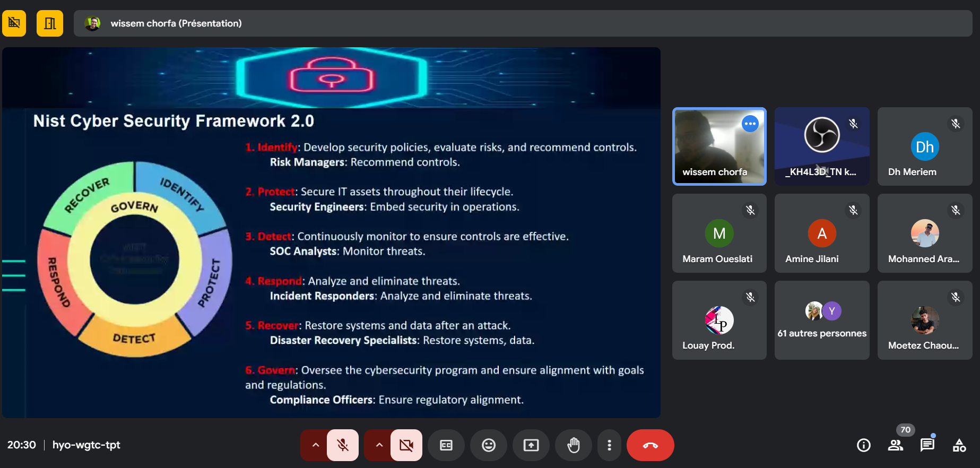The width and height of the screenshot is (980, 468).
Task: Click the muted mic icon on Louay Prod.
Action: pyautogui.click(x=750, y=297)
